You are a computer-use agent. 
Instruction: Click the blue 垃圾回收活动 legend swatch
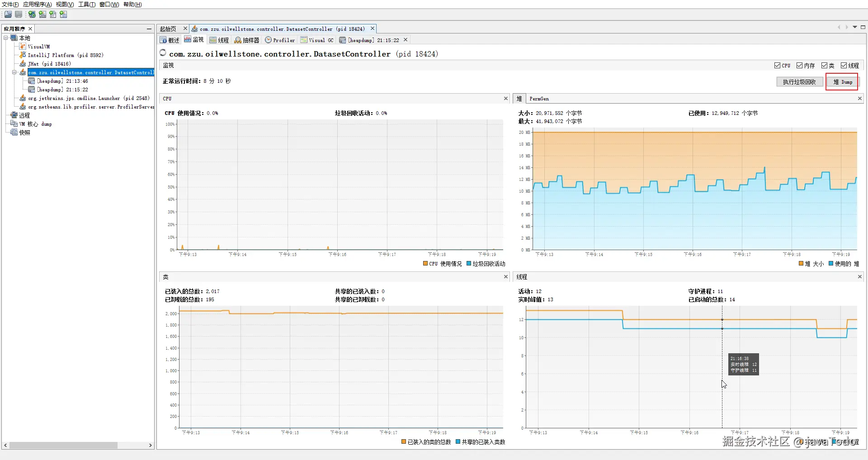(469, 264)
